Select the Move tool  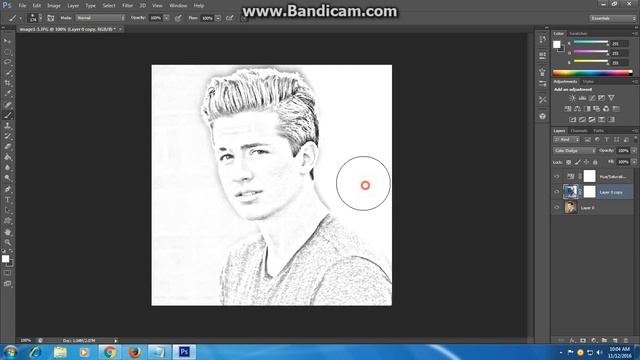point(7,41)
